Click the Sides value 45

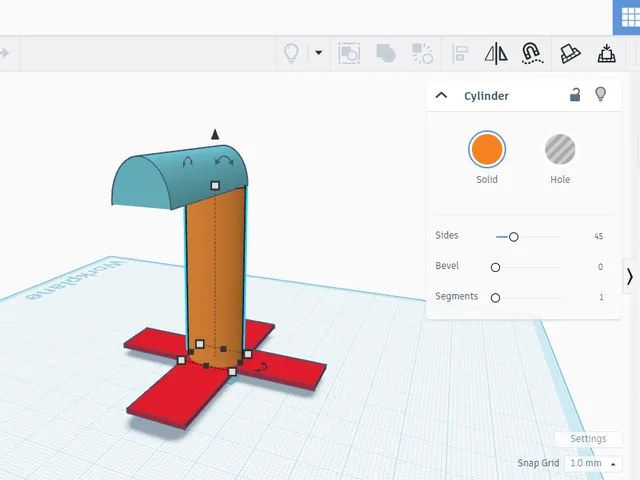598,236
